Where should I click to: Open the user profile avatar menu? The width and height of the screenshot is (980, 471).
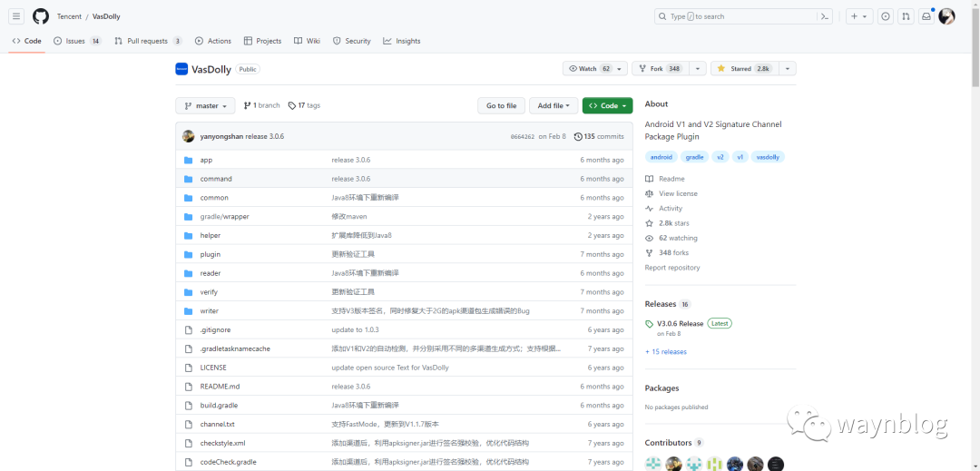pyautogui.click(x=946, y=17)
